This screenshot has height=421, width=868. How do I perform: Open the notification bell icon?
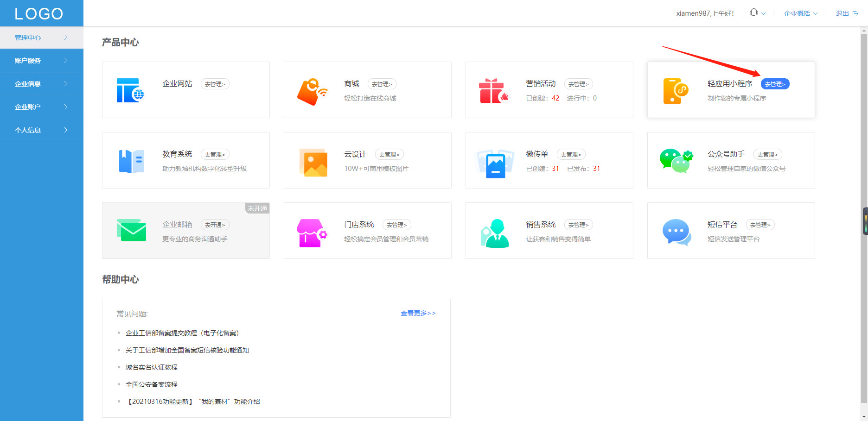tap(753, 13)
